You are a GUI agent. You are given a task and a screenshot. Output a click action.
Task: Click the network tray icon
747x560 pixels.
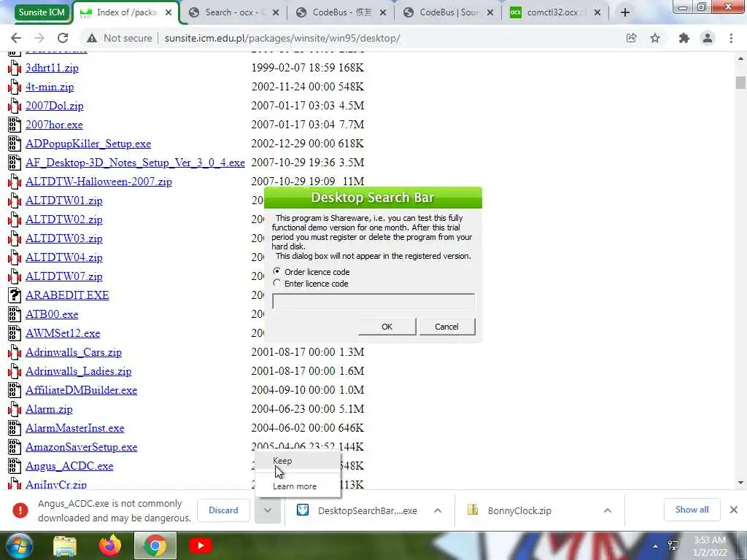[x=673, y=545]
